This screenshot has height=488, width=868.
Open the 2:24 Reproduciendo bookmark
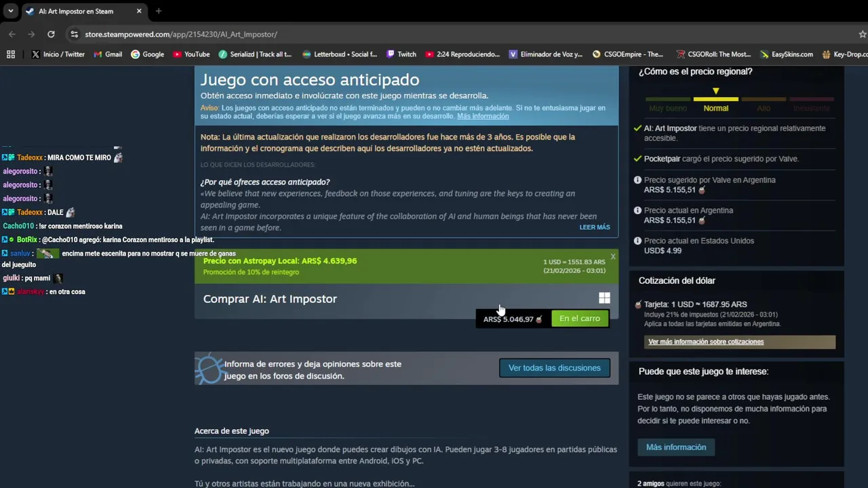tap(462, 54)
